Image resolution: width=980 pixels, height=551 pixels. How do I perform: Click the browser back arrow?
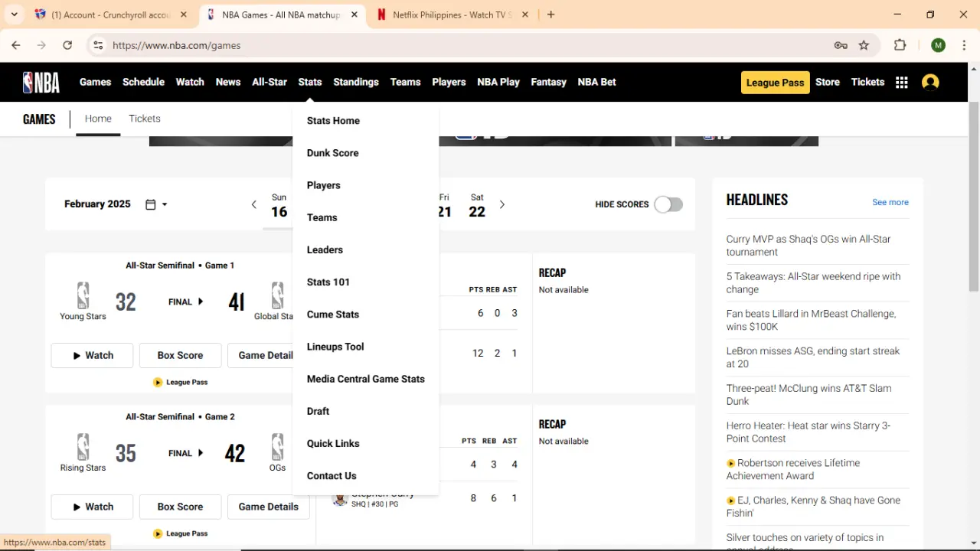click(x=16, y=45)
